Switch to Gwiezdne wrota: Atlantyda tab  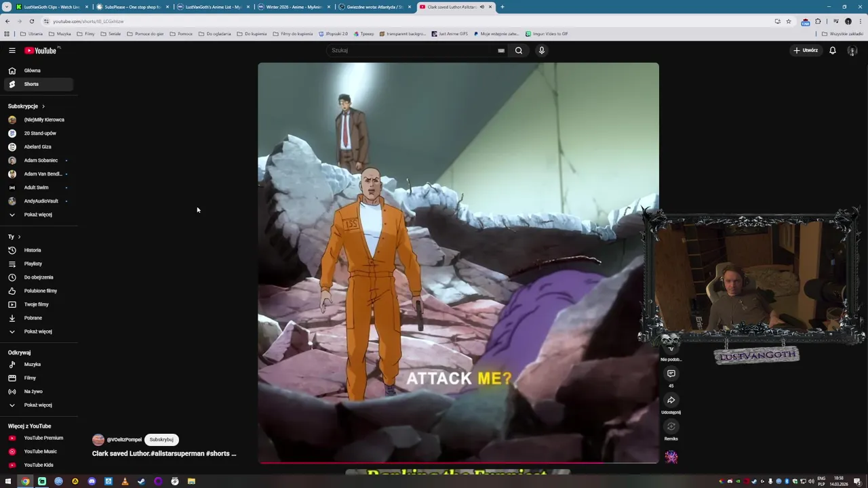pos(374,7)
